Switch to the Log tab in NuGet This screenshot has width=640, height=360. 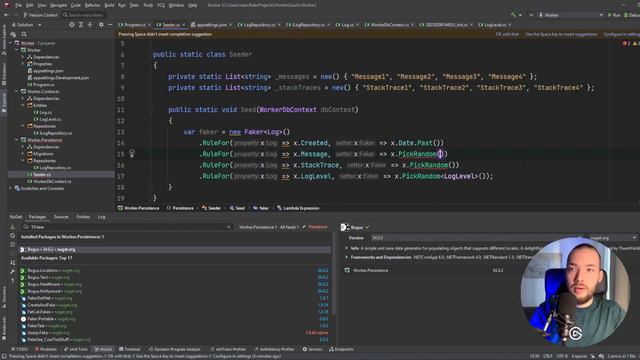pos(101,217)
